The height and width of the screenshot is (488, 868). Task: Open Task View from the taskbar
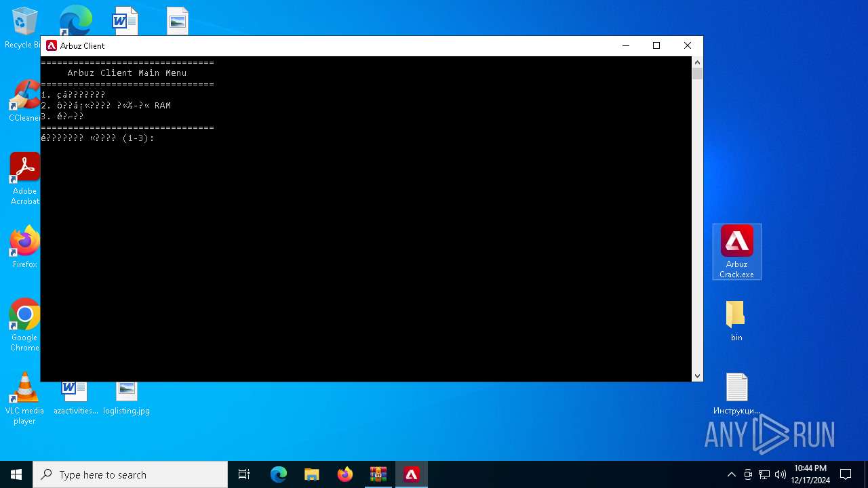click(244, 474)
